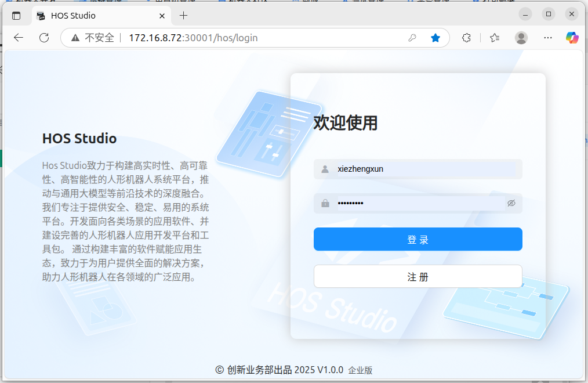
Task: Click the 登录 login button
Action: [x=418, y=239]
